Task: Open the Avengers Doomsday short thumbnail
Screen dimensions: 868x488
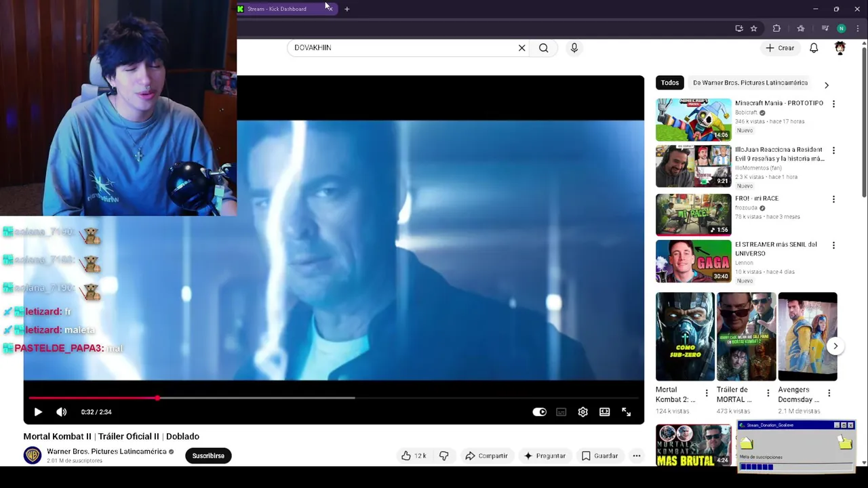Action: (x=808, y=336)
